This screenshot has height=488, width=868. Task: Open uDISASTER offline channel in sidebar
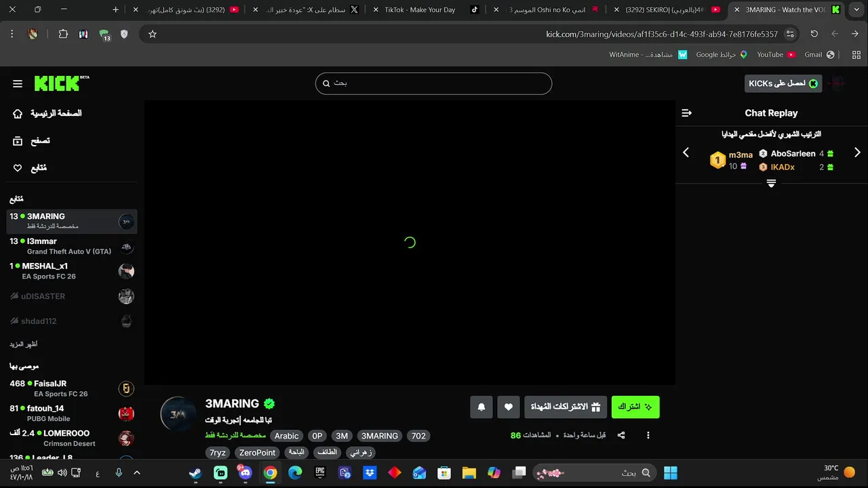coord(72,296)
